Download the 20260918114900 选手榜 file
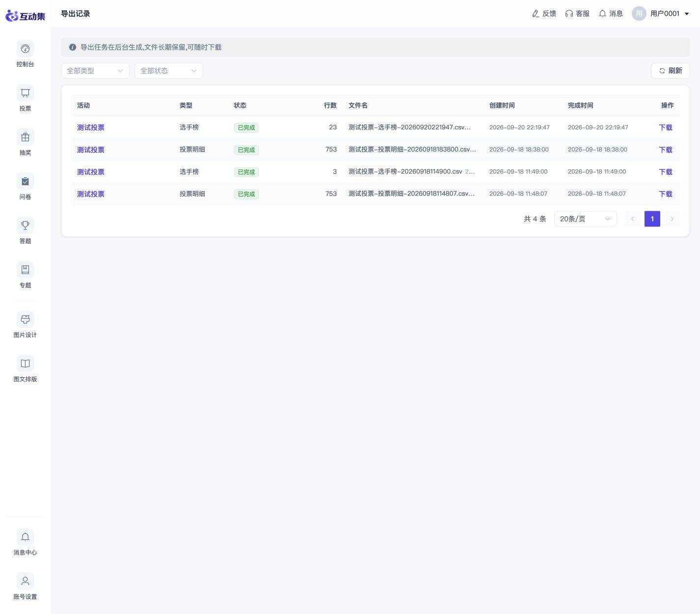 [665, 172]
